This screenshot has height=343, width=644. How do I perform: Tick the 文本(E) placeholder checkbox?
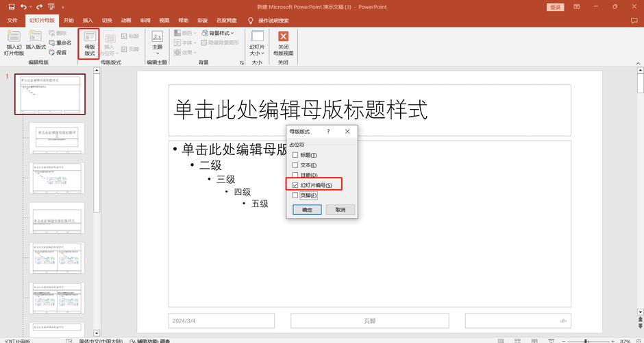295,165
